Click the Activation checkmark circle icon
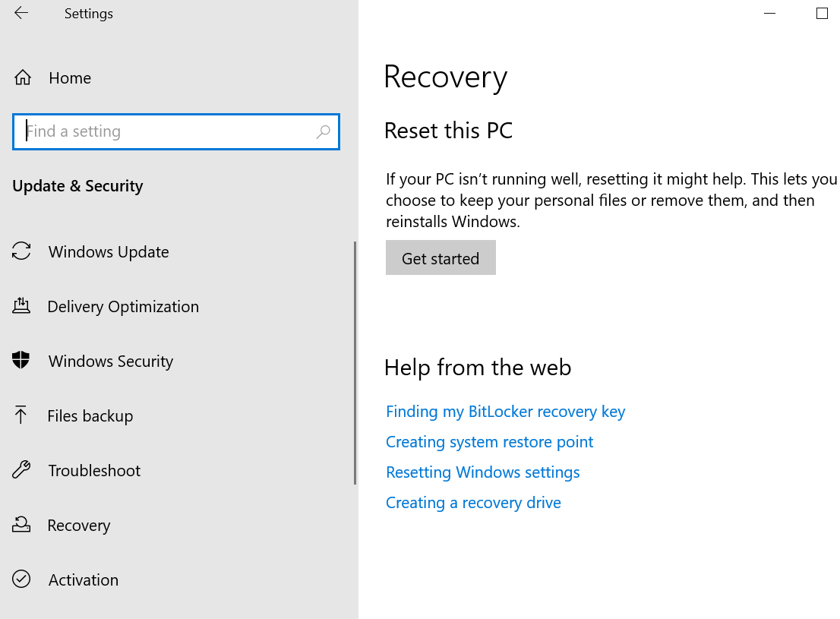Image resolution: width=840 pixels, height=619 pixels. click(x=21, y=579)
